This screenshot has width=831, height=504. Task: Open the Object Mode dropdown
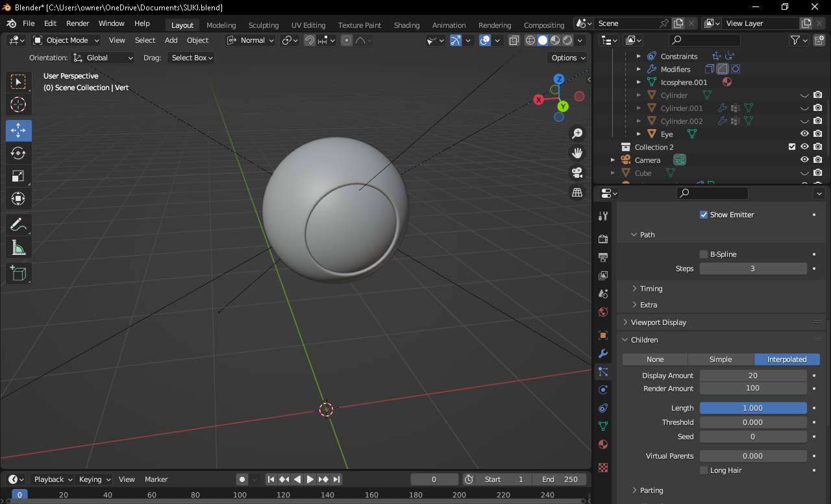pos(66,40)
